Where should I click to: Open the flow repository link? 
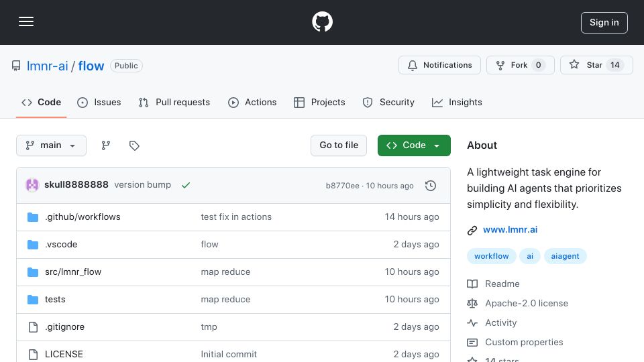(91, 66)
